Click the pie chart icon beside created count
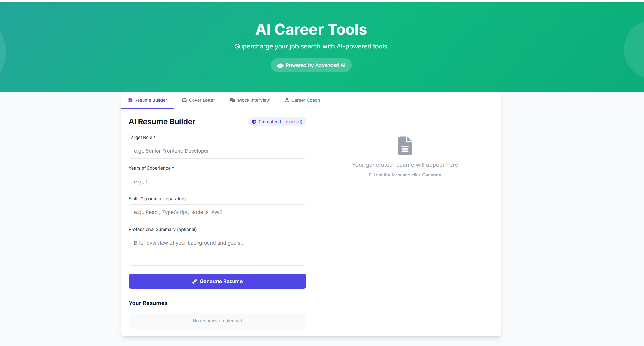 click(x=254, y=122)
